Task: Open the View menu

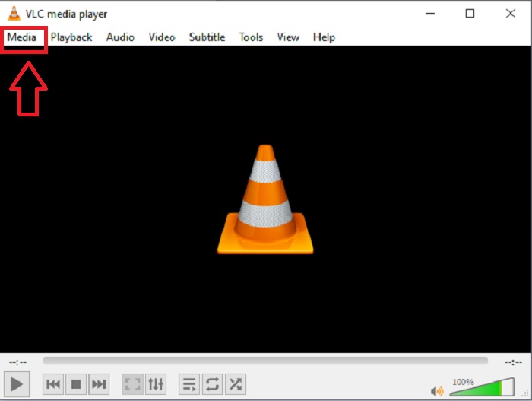Action: (288, 37)
